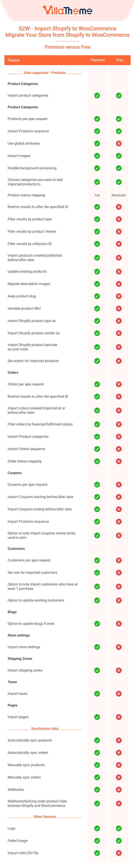Click the VillaTheme logo at top
The image size is (135, 868).
tap(67, 10)
